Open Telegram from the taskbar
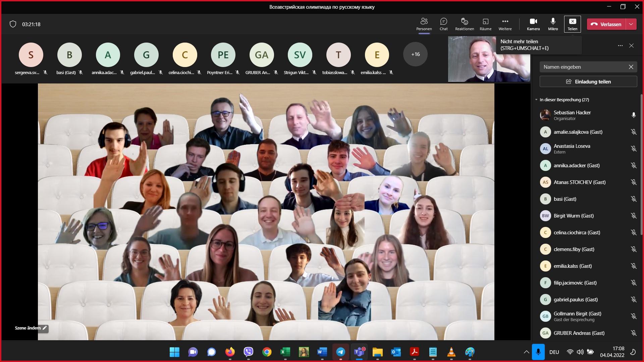644x362 pixels. 340,352
